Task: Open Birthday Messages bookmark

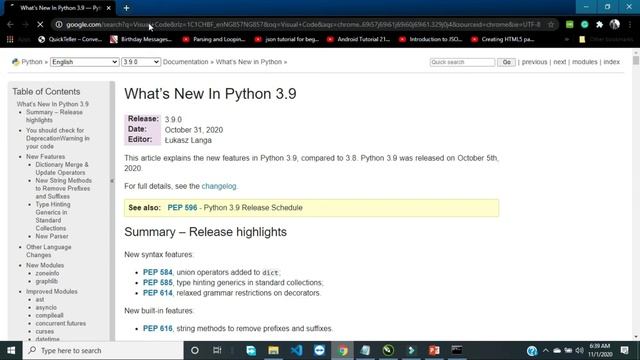Action: [x=141, y=39]
